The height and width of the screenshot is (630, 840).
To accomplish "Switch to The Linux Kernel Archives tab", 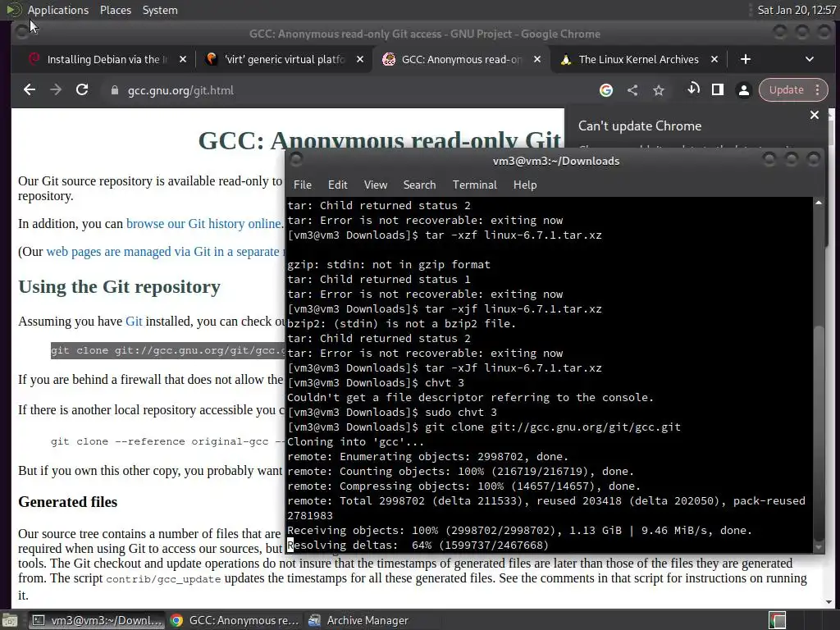I will coord(638,59).
